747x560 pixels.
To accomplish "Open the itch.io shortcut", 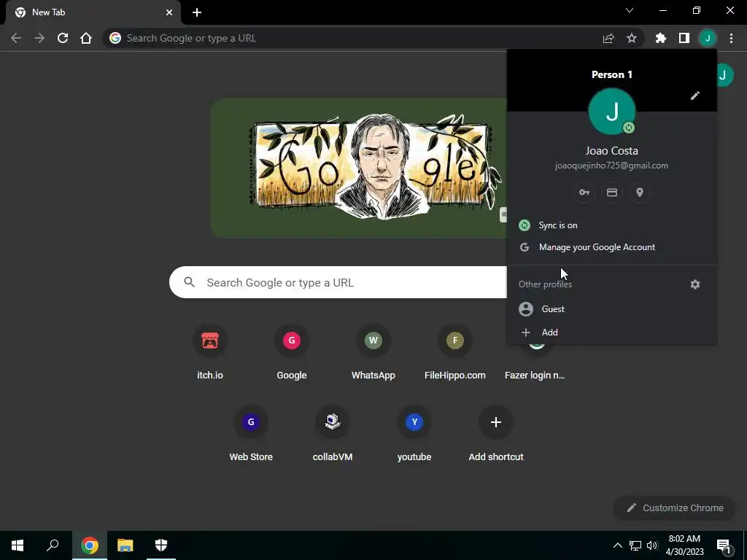I will click(210, 354).
